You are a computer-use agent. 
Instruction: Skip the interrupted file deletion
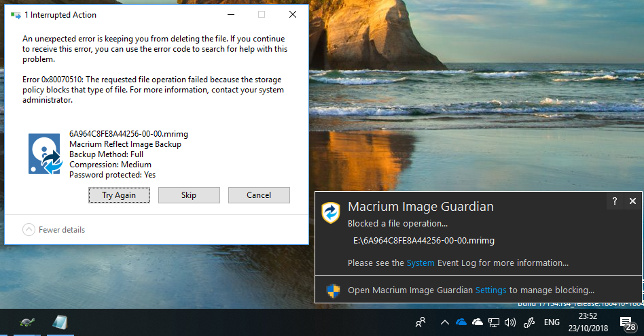[189, 195]
